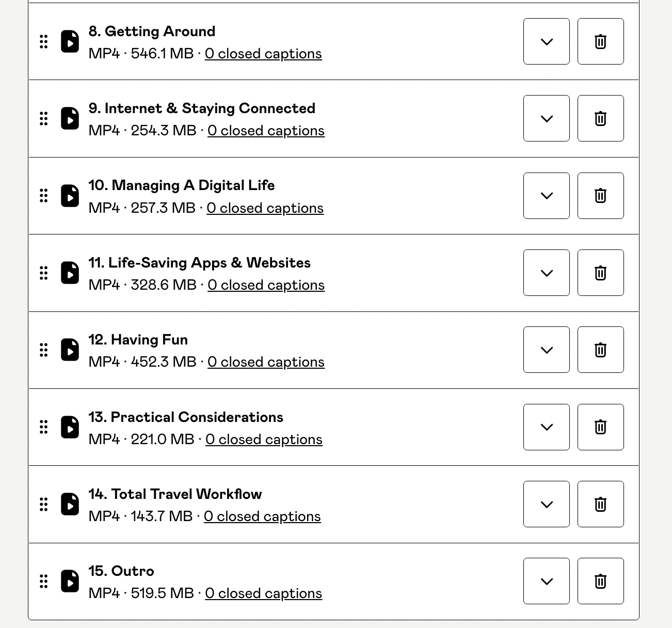672x628 pixels.
Task: Click the video file icon for Total Travel Workflow
Action: 70,504
